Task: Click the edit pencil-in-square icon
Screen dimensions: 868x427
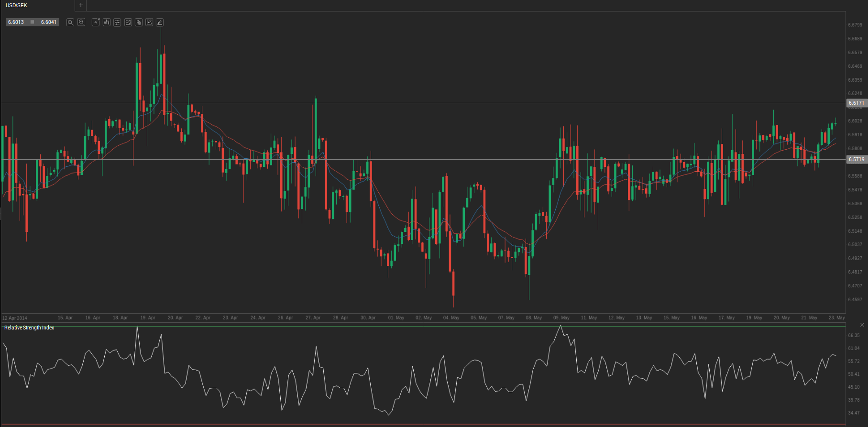Action: coord(149,22)
